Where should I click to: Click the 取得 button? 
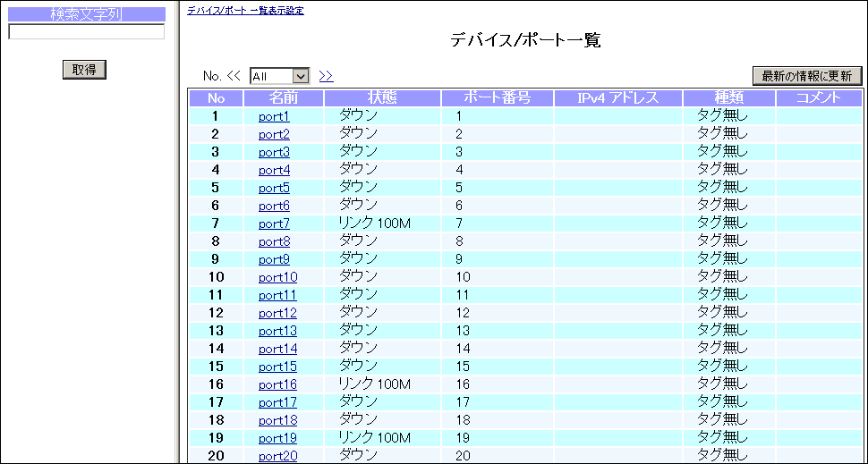[84, 70]
